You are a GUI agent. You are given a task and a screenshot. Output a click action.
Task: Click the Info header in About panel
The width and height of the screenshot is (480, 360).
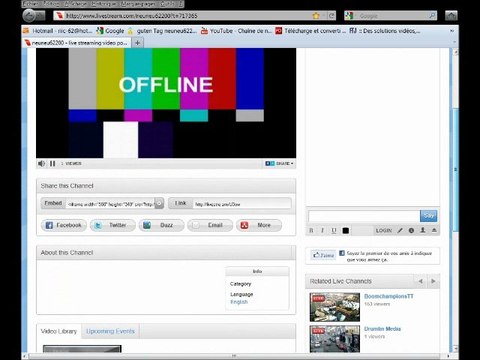(x=257, y=271)
